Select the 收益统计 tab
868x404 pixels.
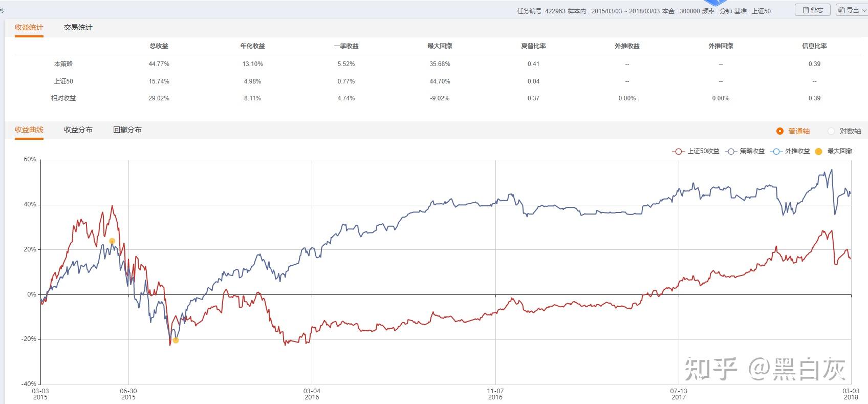(29, 28)
